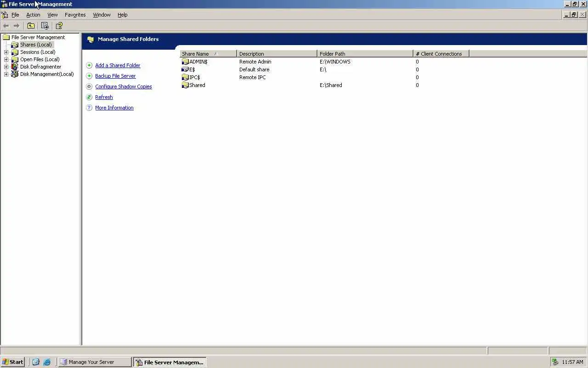Open the Favorites menu
This screenshot has height=368, width=588.
75,15
